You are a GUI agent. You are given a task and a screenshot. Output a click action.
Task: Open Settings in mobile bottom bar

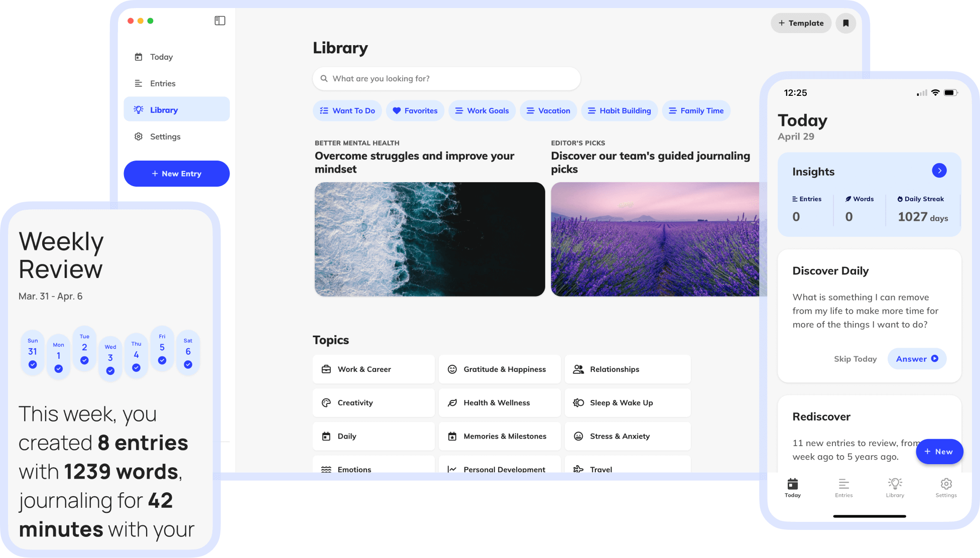(x=946, y=487)
